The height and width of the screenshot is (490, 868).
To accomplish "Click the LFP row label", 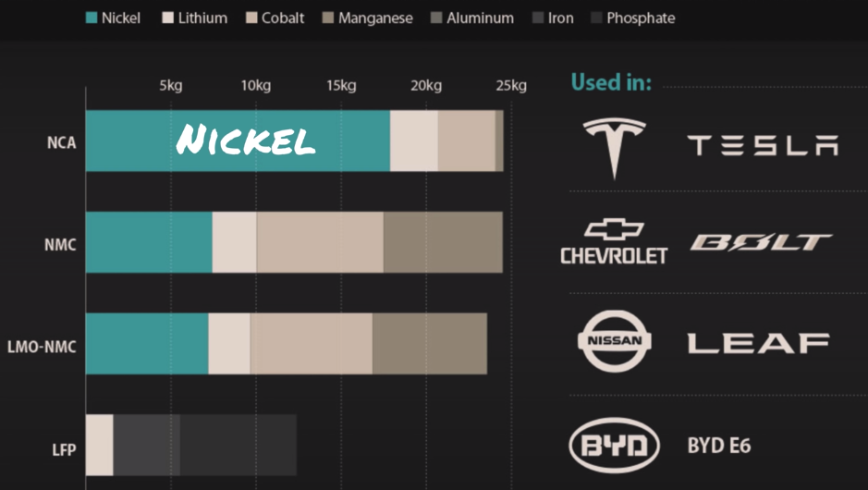I will (63, 450).
